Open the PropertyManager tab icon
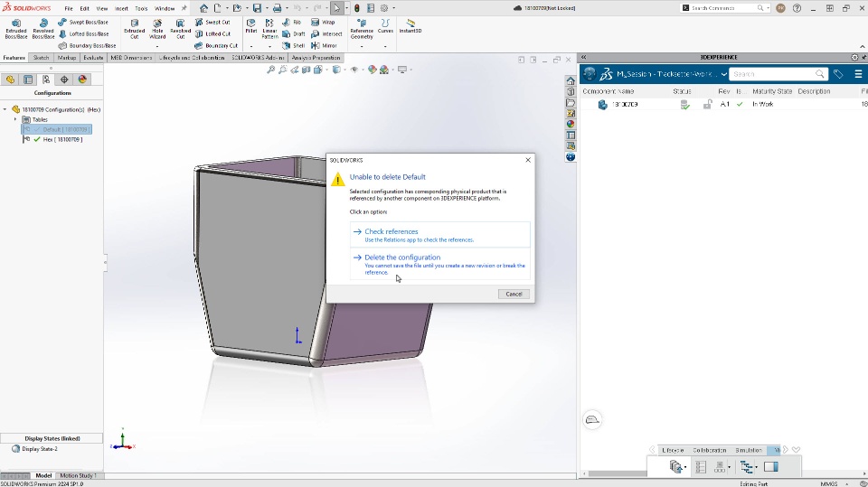This screenshot has height=487, width=868. pyautogui.click(x=28, y=80)
